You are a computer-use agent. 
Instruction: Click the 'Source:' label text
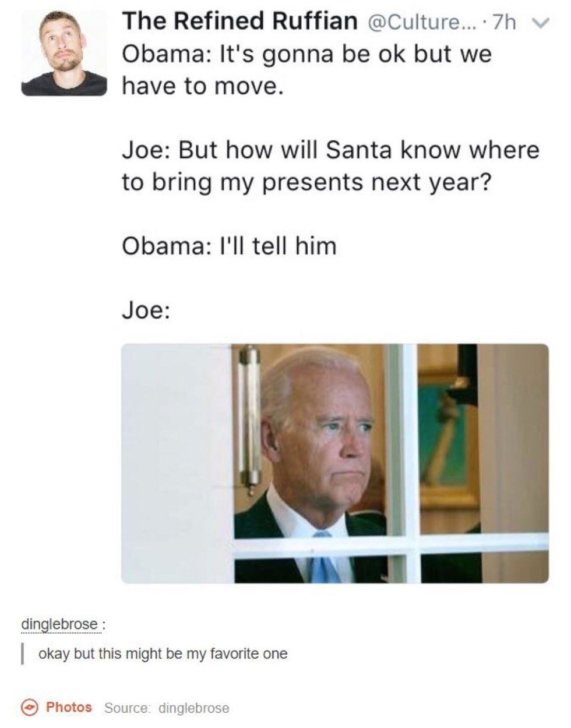129,708
